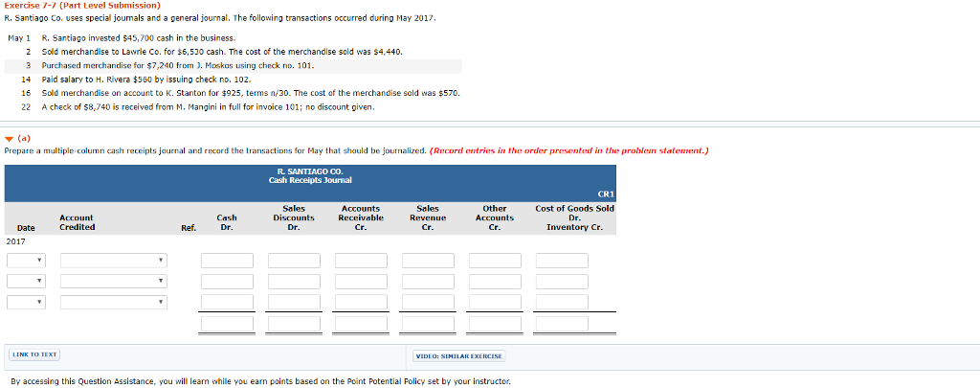The height and width of the screenshot is (388, 980).
Task: Click the first row Cash Dr. field
Action: click(x=227, y=261)
